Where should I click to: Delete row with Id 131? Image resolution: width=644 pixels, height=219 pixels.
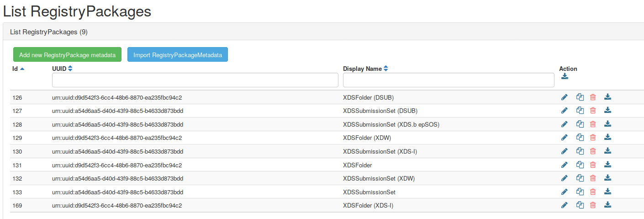point(593,165)
